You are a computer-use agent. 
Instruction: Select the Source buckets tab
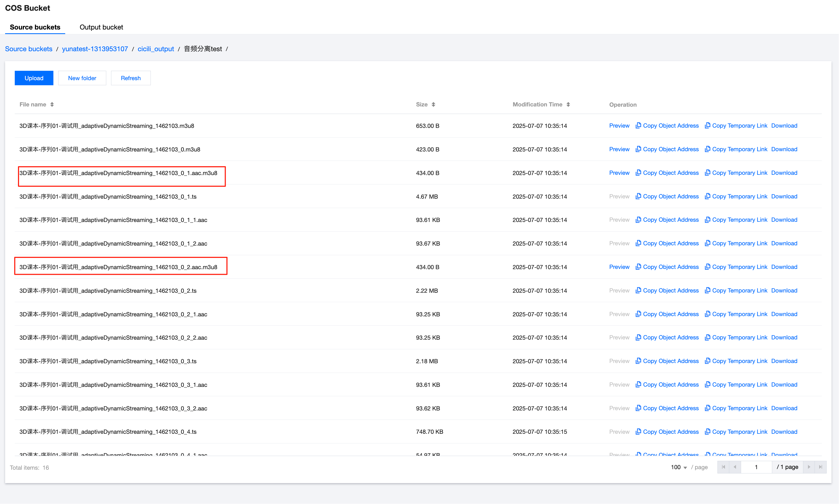click(35, 27)
